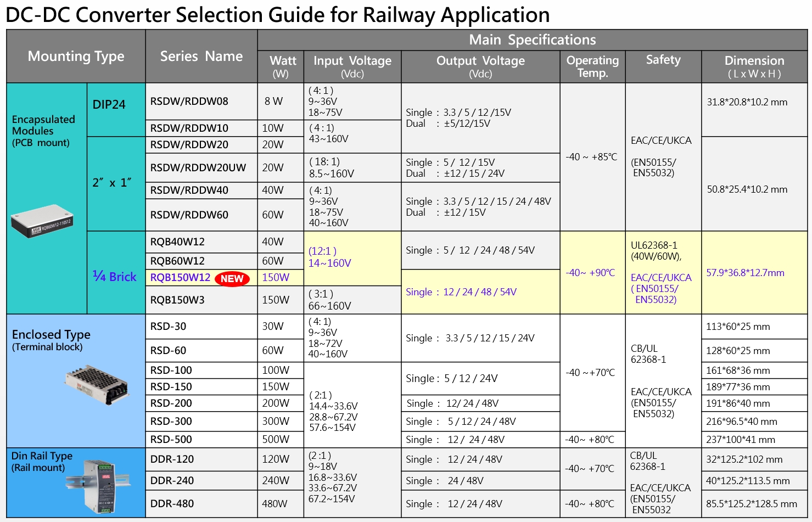This screenshot has width=812, height=522.
Task: Click the Enclosed Type heading
Action: coord(51,335)
